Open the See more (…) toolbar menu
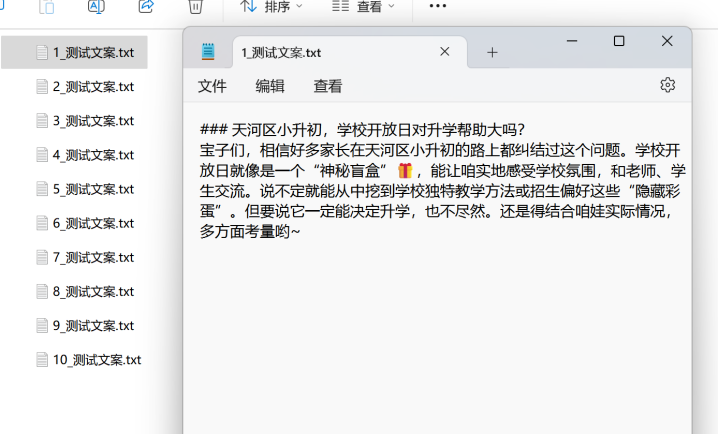This screenshot has height=435, width=718. [437, 6]
